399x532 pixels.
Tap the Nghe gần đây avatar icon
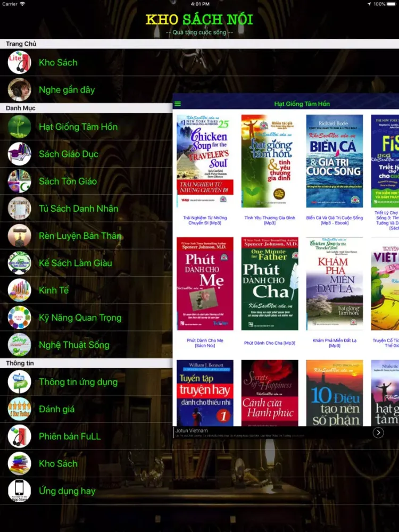coord(19,90)
